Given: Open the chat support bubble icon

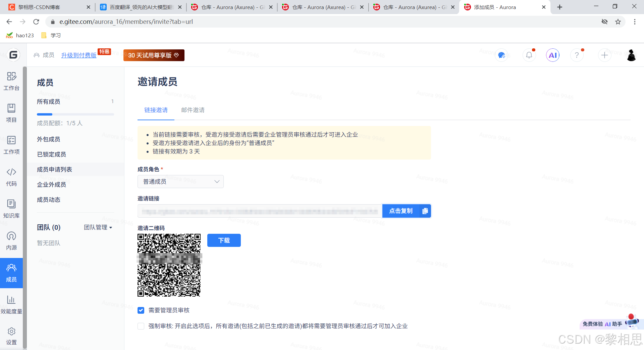Looking at the screenshot, I should pyautogui.click(x=502, y=55).
